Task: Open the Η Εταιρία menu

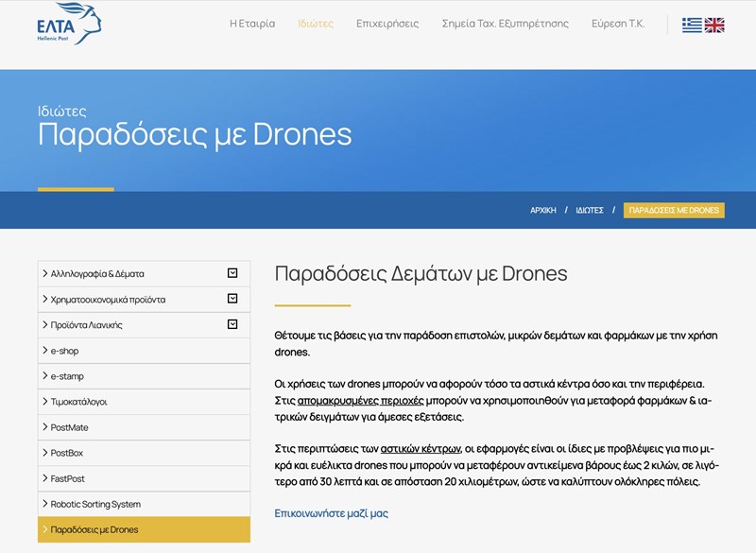Action: tap(252, 24)
